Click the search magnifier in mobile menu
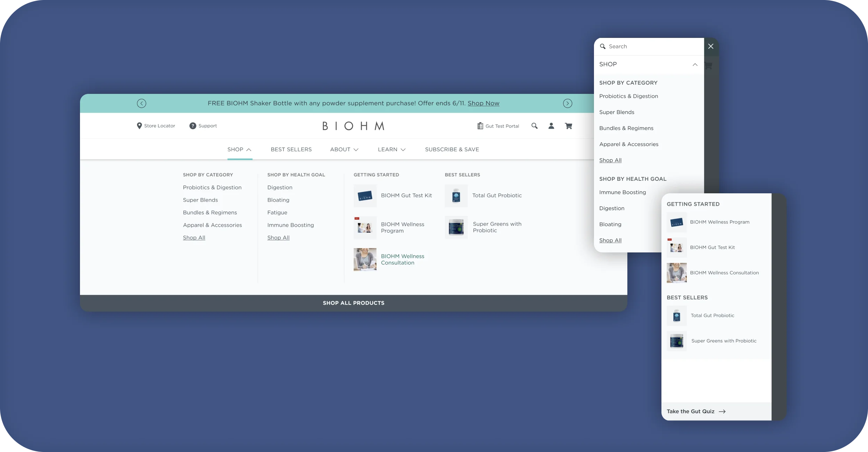 603,46
